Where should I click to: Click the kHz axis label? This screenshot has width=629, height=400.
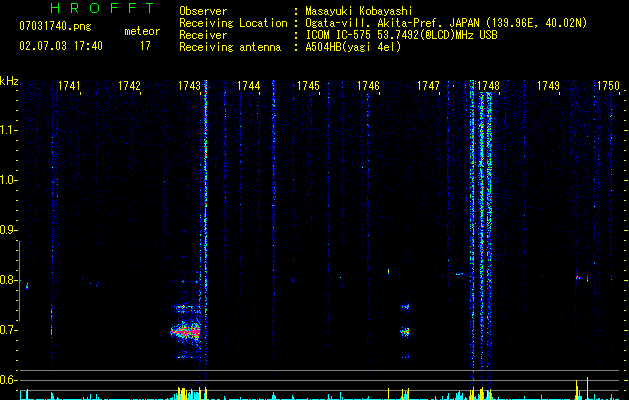click(x=9, y=81)
